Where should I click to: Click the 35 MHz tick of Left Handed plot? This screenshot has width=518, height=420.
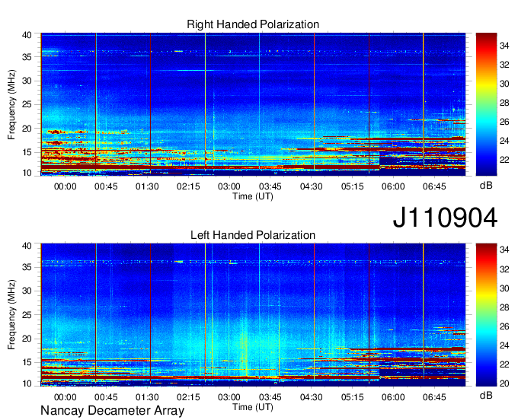click(27, 267)
